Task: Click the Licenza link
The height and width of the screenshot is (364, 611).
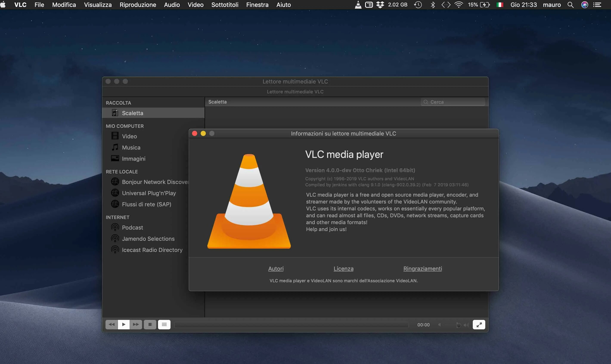Action: click(343, 268)
